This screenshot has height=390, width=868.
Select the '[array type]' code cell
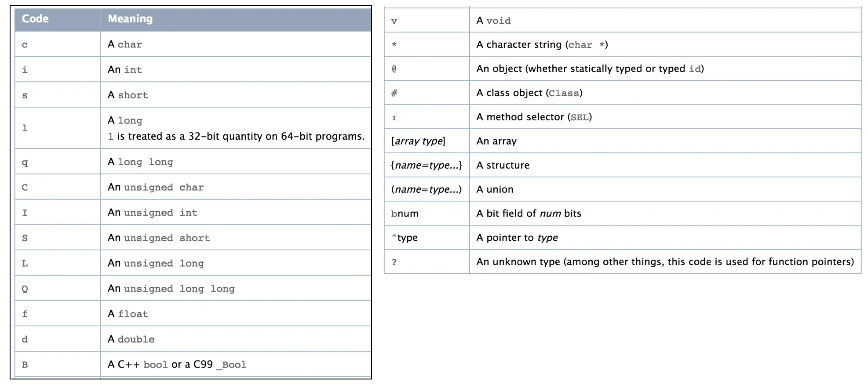point(418,141)
